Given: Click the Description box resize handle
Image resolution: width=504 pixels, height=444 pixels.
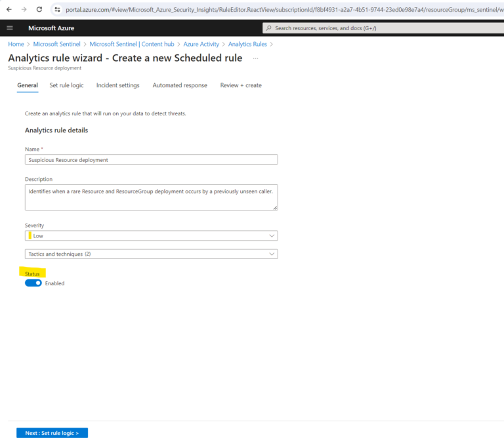Looking at the screenshot, I should [275, 208].
